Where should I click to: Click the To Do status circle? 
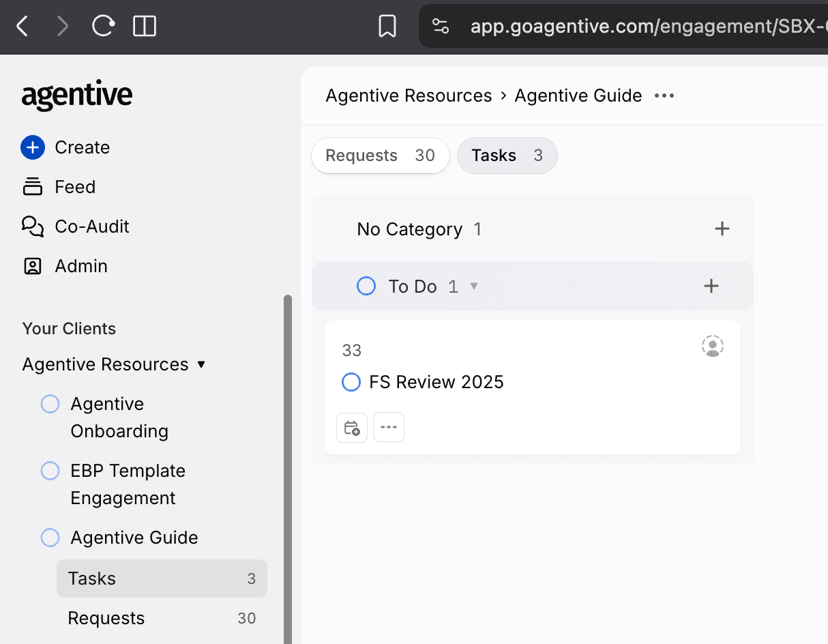click(366, 286)
